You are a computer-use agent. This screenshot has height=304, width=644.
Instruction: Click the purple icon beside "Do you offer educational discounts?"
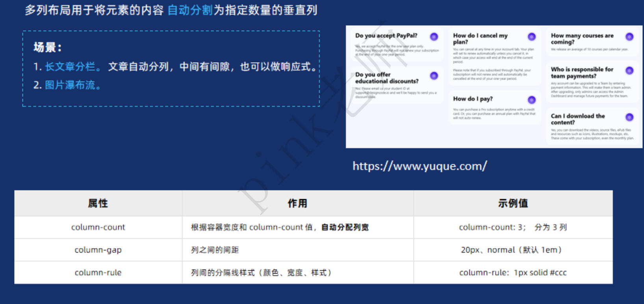434,76
